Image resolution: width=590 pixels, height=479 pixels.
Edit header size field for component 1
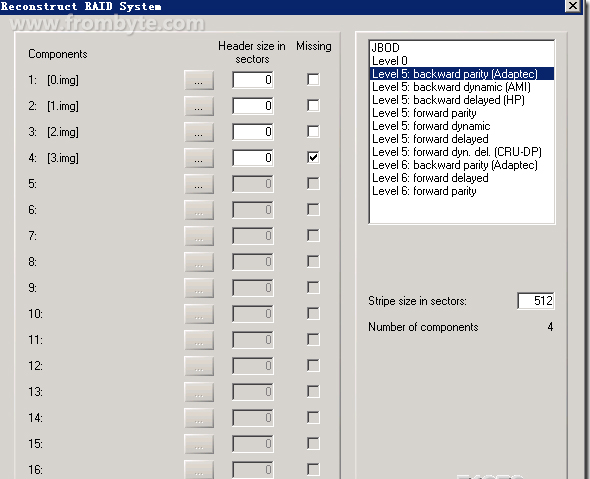253,80
